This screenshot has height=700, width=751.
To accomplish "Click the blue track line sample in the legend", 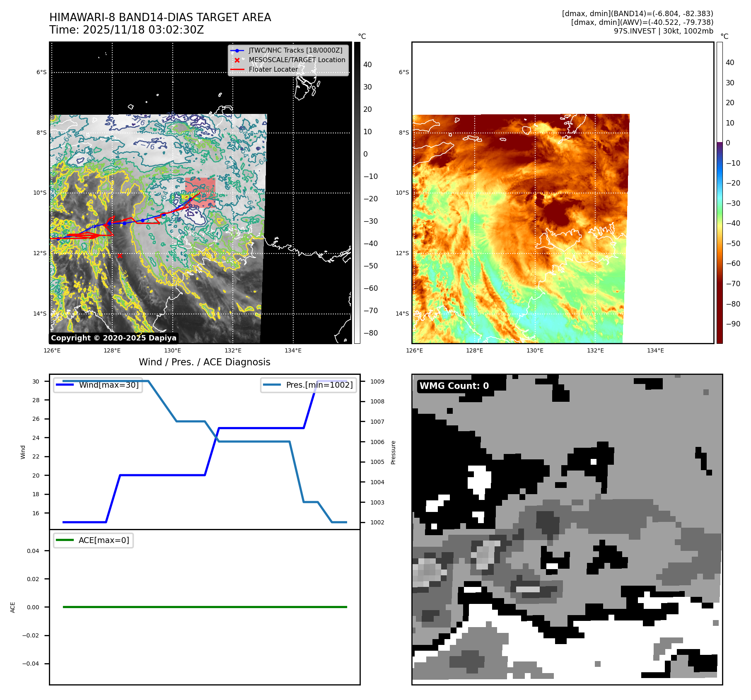I will (237, 51).
